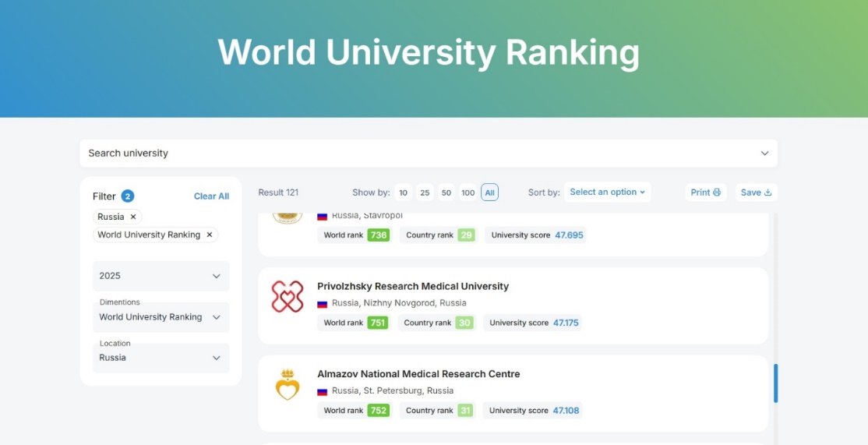Screen dimensions: 868x445
Task: Click the Print button
Action: click(x=705, y=192)
